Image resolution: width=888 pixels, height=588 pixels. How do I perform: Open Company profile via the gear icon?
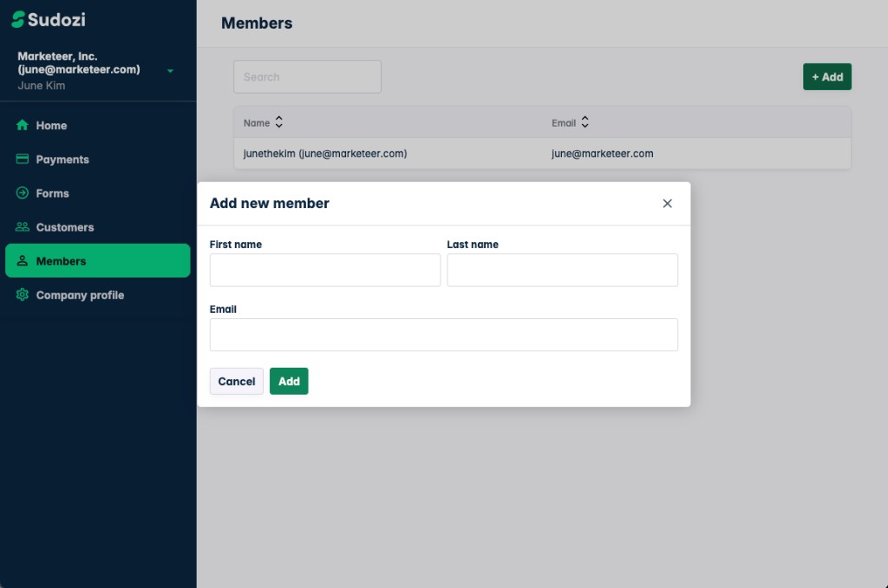click(x=22, y=295)
